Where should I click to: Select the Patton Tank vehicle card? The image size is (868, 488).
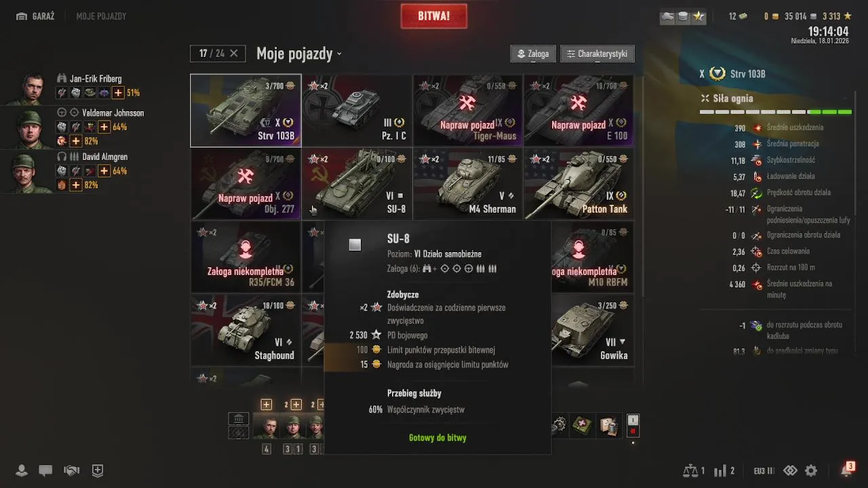coord(578,184)
